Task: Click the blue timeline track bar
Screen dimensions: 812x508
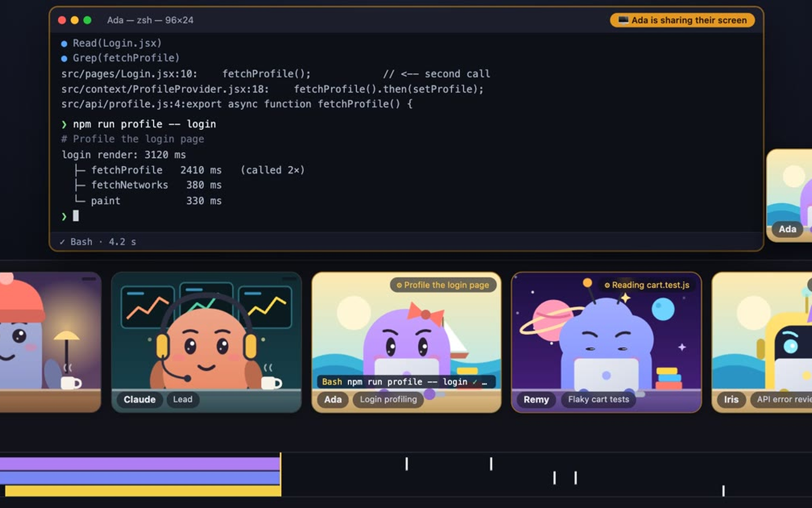Action: (x=140, y=478)
